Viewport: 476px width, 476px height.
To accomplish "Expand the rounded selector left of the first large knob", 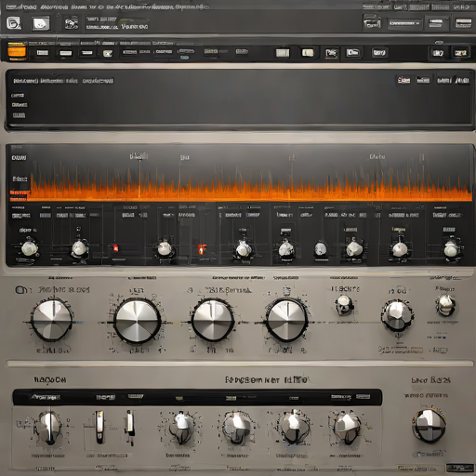I will pos(21,290).
